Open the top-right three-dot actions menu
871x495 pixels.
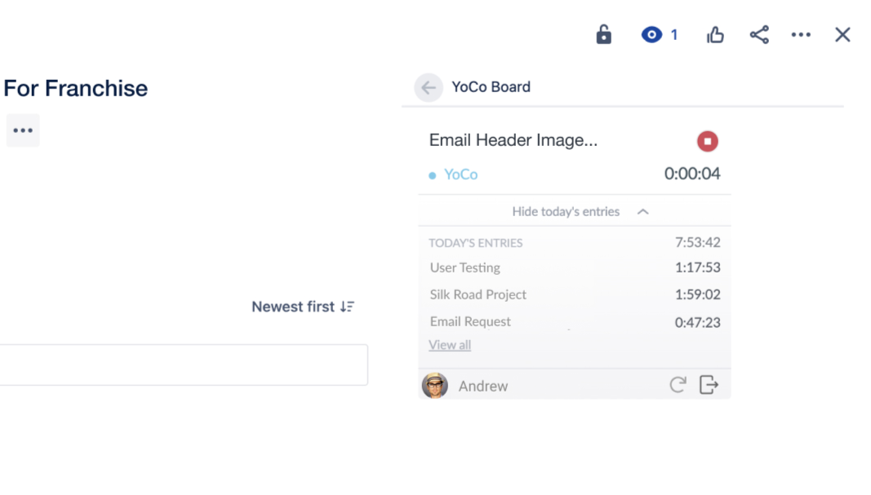click(801, 35)
